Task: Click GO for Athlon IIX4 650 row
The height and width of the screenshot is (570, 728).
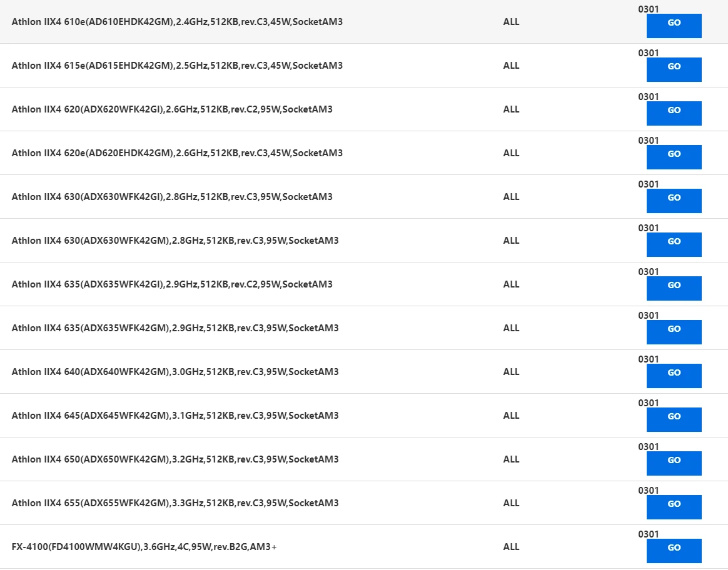Action: coord(674,463)
